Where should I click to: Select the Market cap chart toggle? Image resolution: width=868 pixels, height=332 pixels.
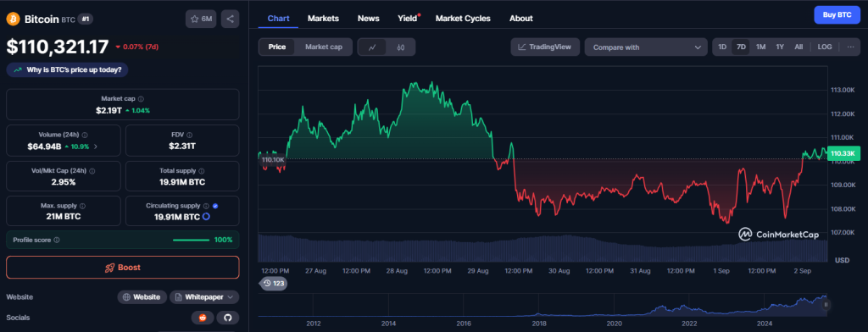[324, 47]
